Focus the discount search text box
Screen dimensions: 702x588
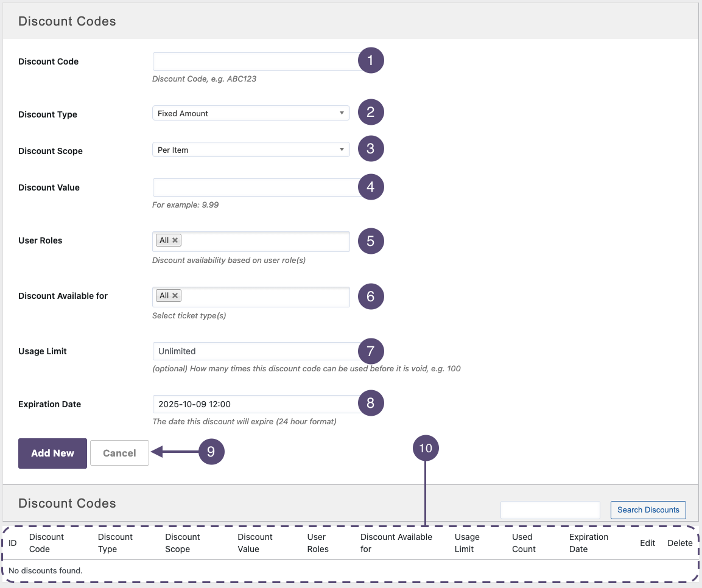pos(550,510)
